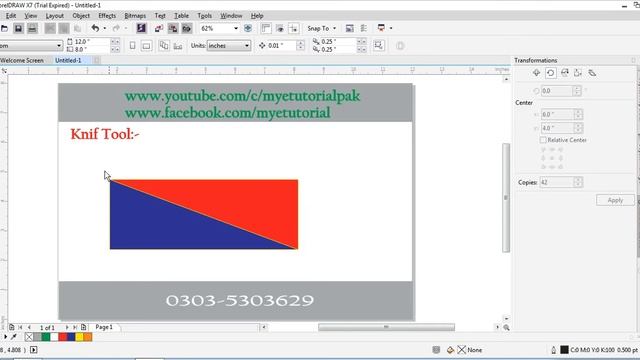Click the page width stepper arrows

(x=115, y=42)
